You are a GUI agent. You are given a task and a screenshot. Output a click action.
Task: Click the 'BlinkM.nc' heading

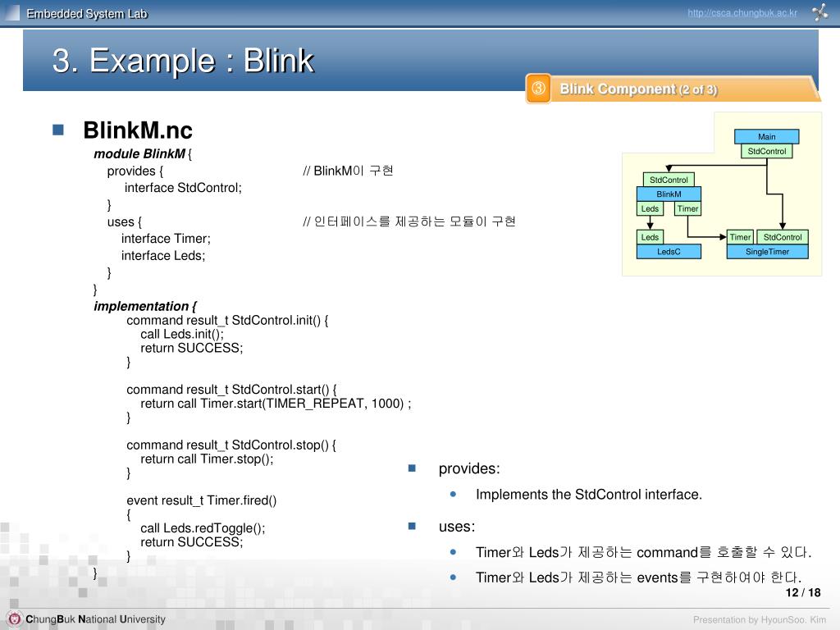138,130
